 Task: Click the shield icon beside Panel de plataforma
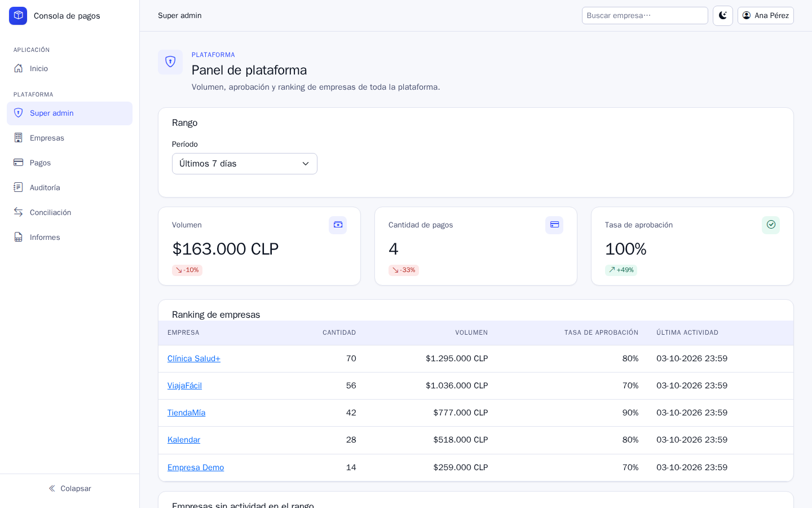click(170, 62)
